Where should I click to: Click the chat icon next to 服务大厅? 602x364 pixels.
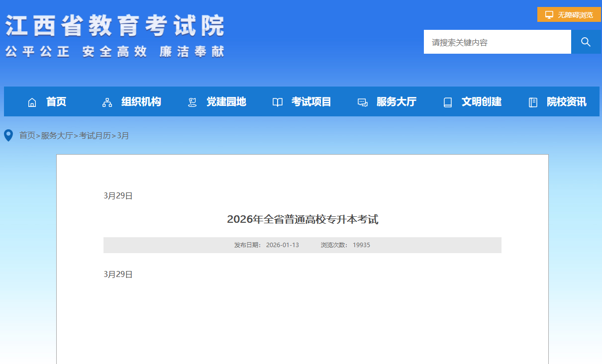click(x=362, y=101)
